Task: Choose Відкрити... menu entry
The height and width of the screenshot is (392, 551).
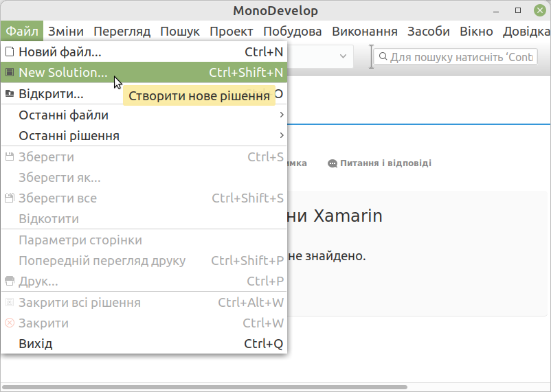Action: coord(144,93)
